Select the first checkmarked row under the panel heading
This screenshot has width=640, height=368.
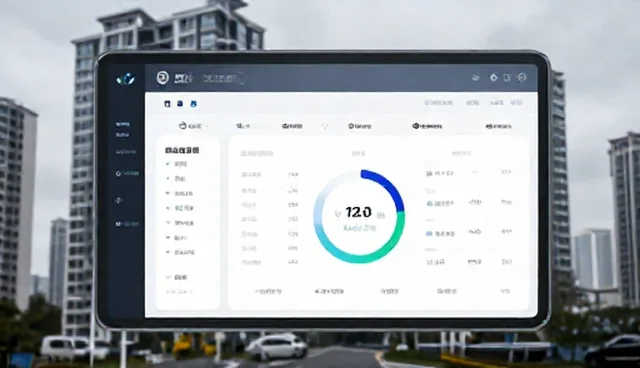click(x=176, y=164)
